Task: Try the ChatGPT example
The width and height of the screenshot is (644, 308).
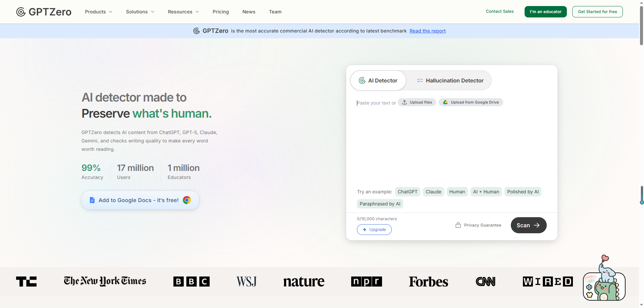Action: point(408,192)
